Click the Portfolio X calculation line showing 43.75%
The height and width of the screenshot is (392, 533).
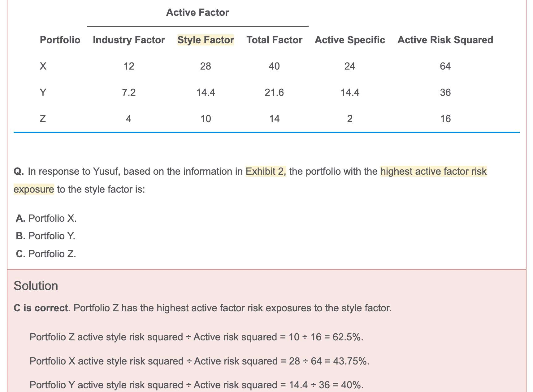pos(199,361)
